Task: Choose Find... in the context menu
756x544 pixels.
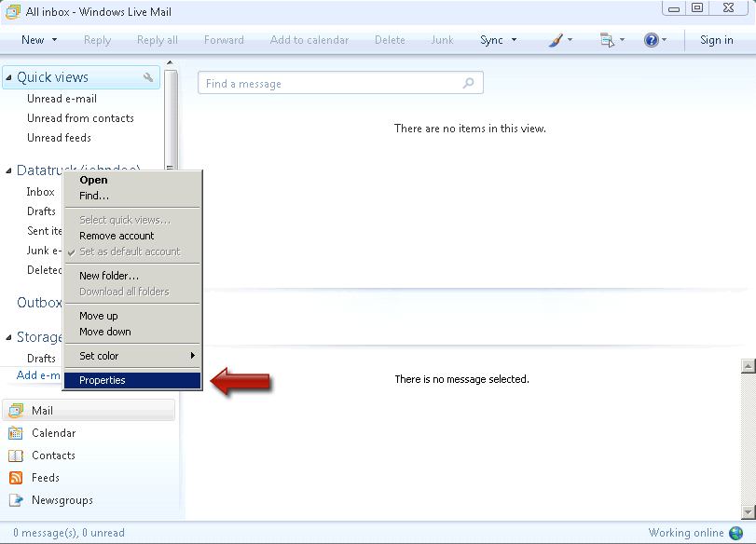Action: pyautogui.click(x=132, y=196)
